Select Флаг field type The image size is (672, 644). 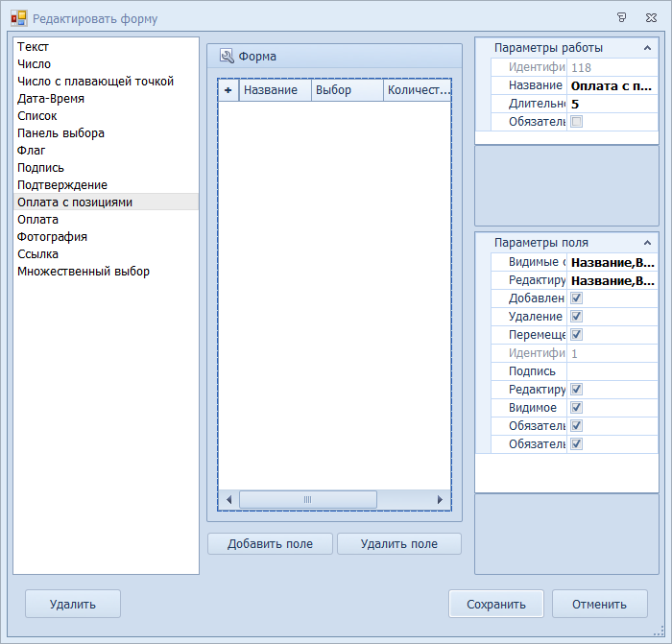tap(106, 151)
